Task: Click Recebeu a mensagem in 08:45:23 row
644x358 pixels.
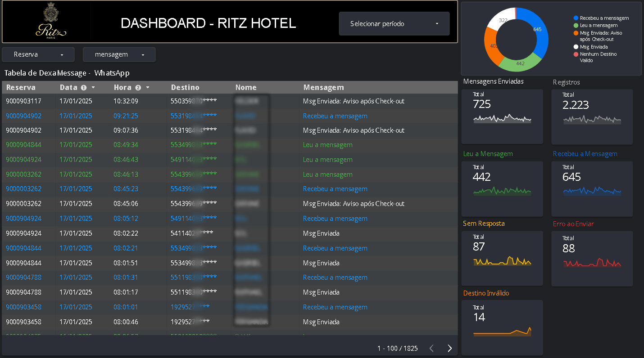Action: [x=335, y=189]
